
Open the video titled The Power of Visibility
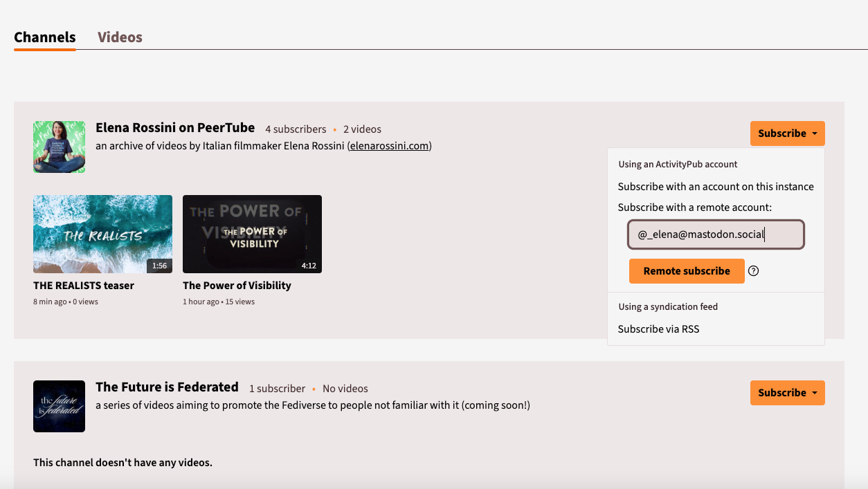[x=236, y=285]
